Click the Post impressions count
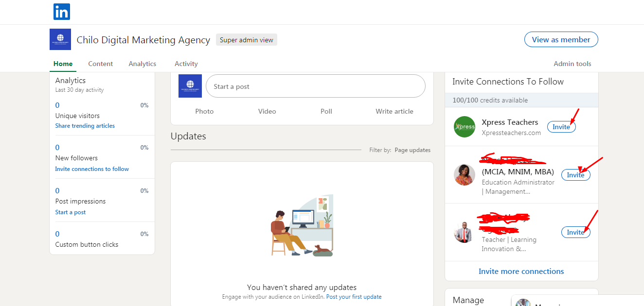The image size is (644, 306). pos(57,191)
